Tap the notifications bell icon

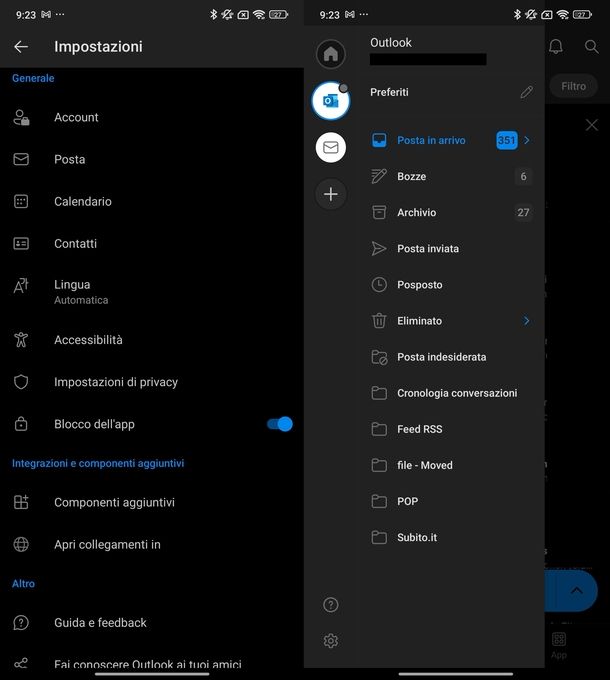(556, 46)
